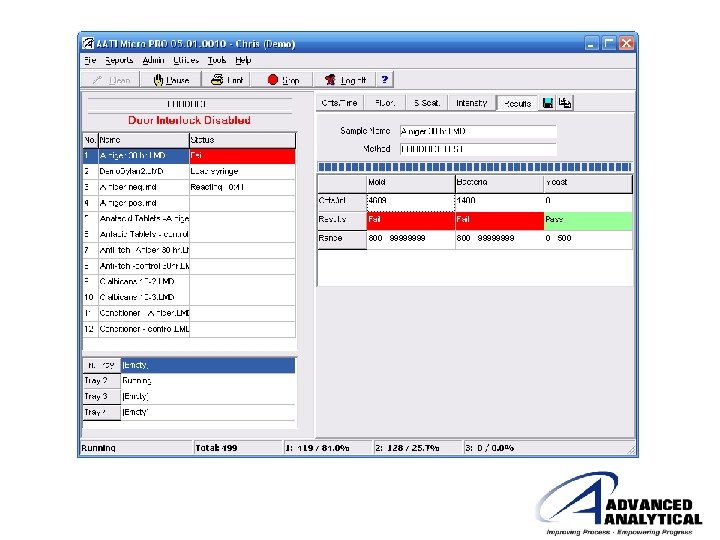Click the Log off button

(345, 80)
